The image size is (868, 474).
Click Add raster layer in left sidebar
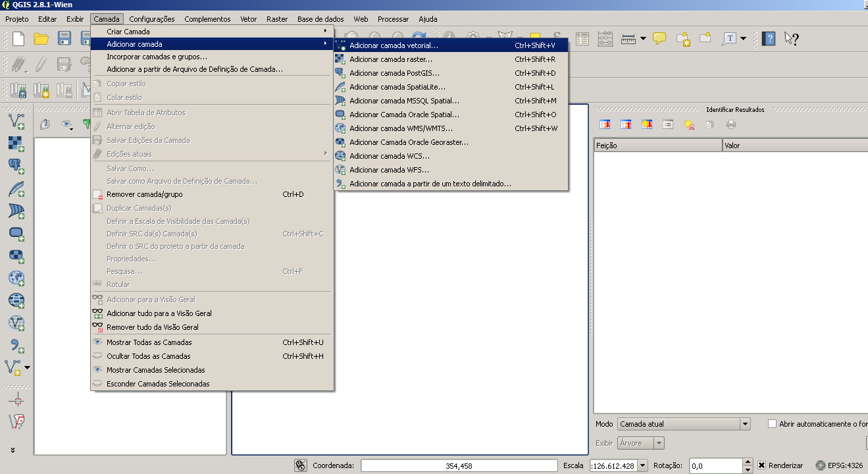point(16,144)
